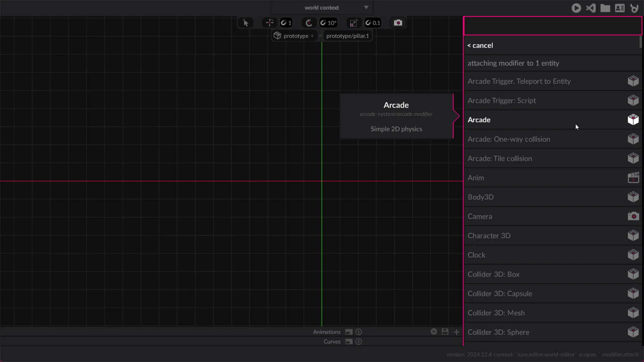
Task: Click the camera icon in viewport toolbar
Action: (398, 23)
